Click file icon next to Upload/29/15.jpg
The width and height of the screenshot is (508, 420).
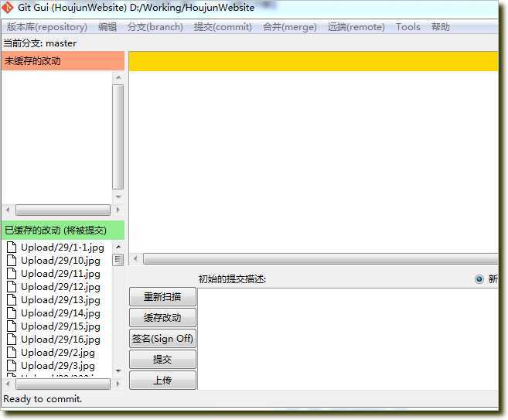[x=12, y=326]
